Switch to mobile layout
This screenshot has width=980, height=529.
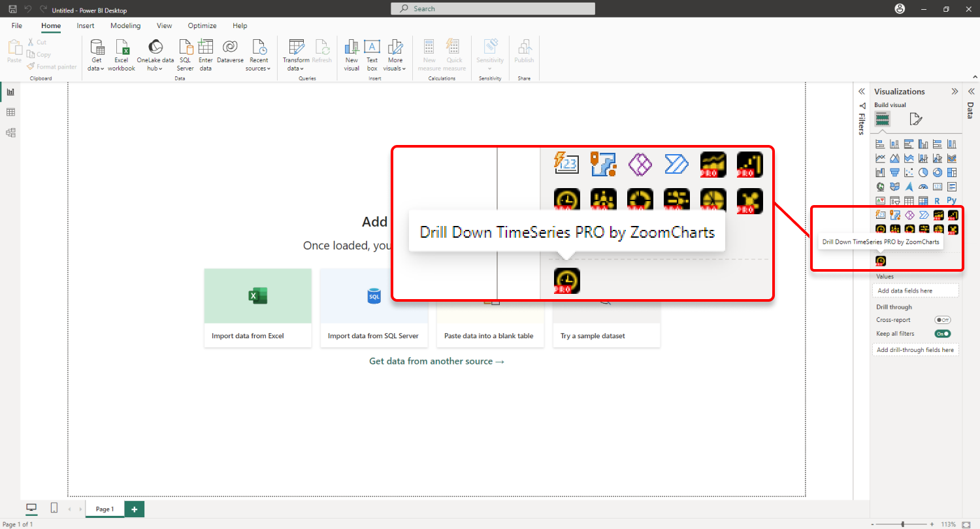[x=54, y=508]
